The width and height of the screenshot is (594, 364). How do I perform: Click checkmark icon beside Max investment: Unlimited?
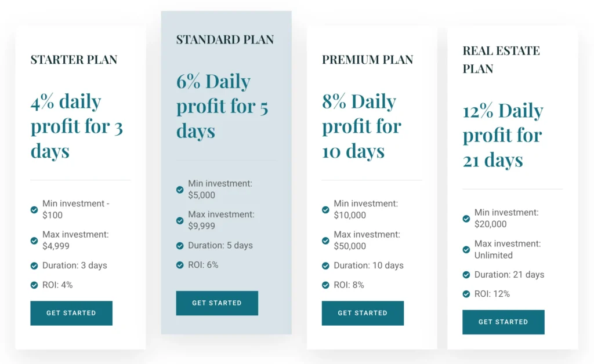(x=466, y=250)
